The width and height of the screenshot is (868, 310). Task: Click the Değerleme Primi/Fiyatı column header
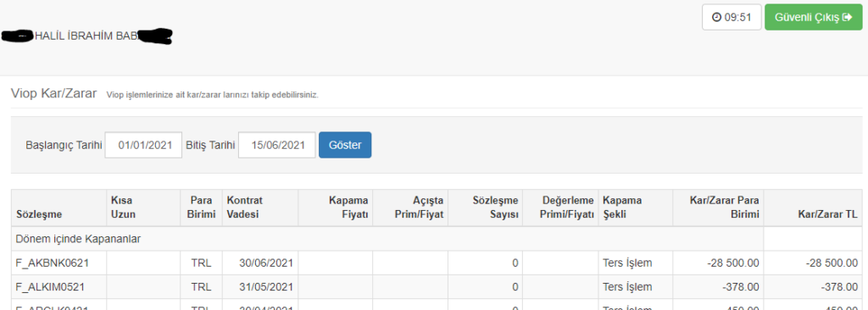561,208
